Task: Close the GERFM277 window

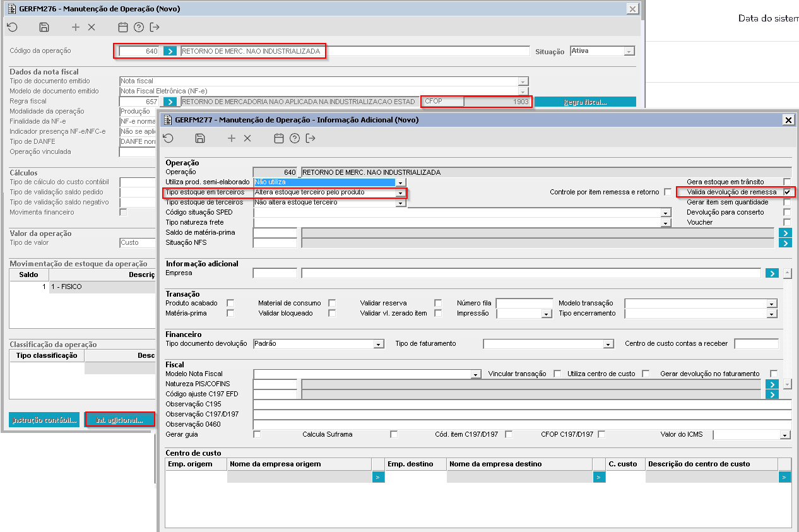Action: [x=788, y=120]
